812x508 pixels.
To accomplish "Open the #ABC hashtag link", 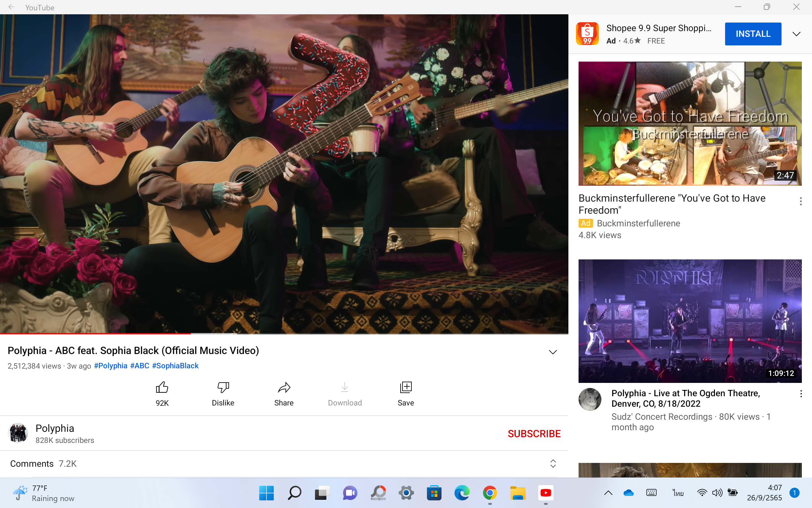I will coord(140,365).
